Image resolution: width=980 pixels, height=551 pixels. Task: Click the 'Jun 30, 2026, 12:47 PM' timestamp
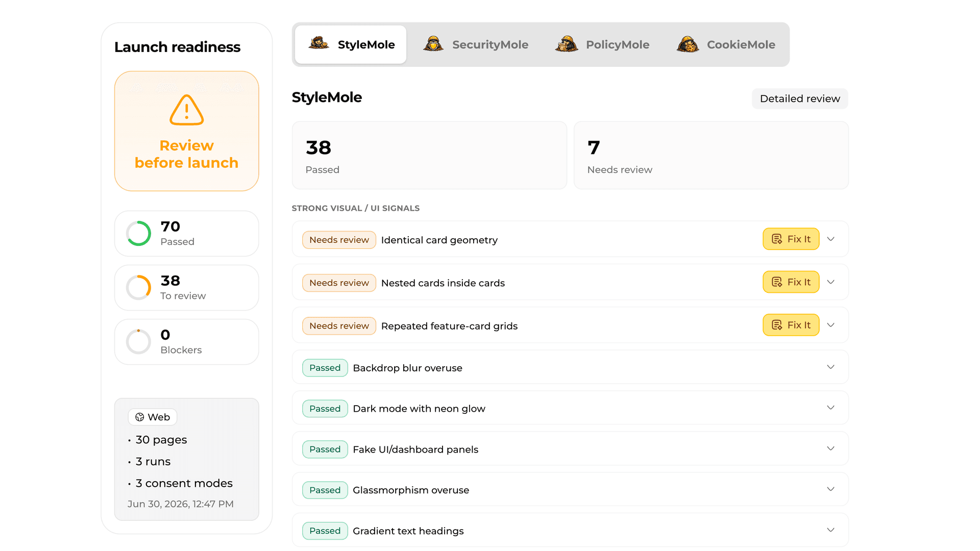(x=181, y=504)
